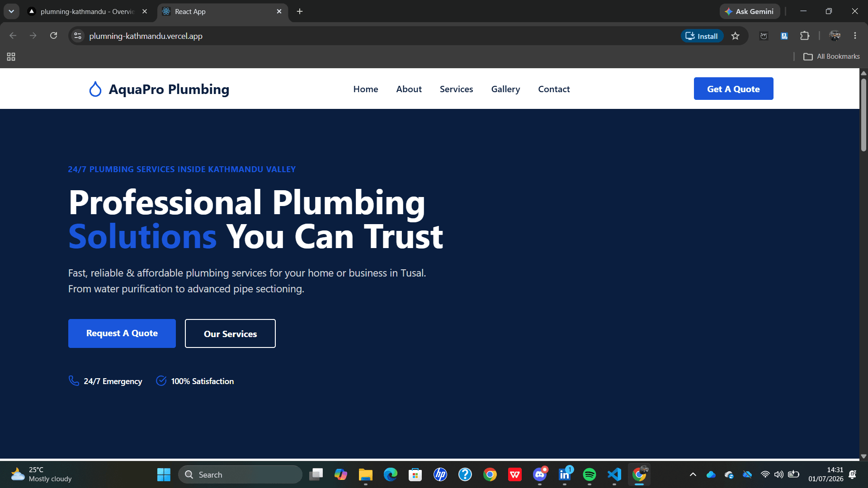868x488 pixels.
Task: Open the Chrome profile avatar
Action: pyautogui.click(x=835, y=36)
